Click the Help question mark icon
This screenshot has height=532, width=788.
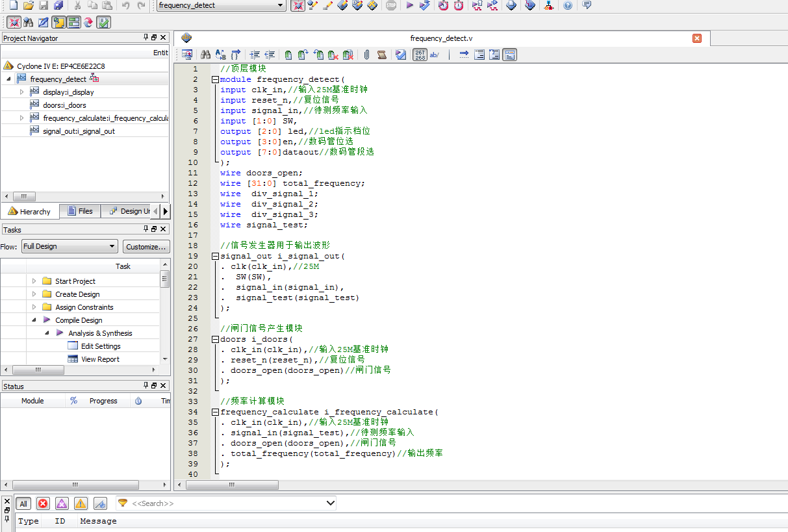pyautogui.click(x=568, y=5)
